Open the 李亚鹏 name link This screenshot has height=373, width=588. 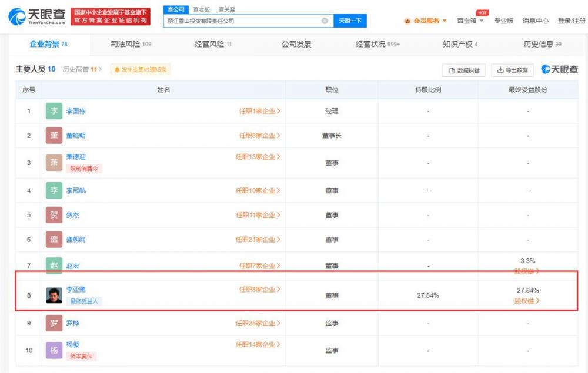click(76, 290)
